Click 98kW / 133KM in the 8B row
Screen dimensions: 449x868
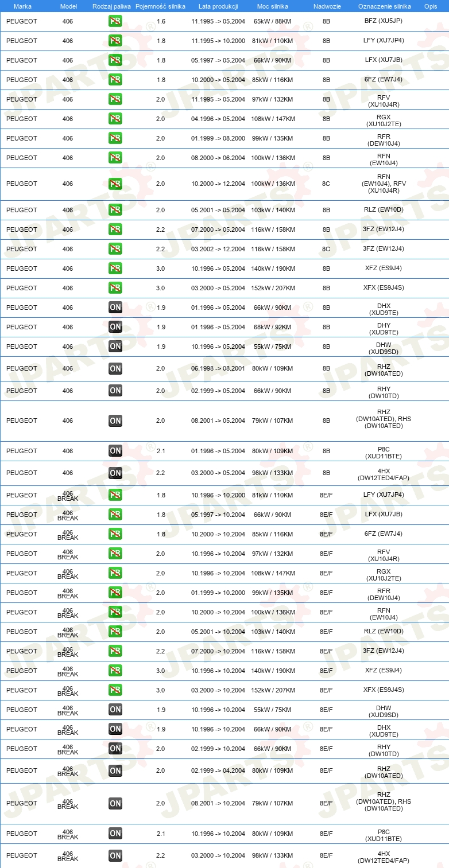coord(273,473)
